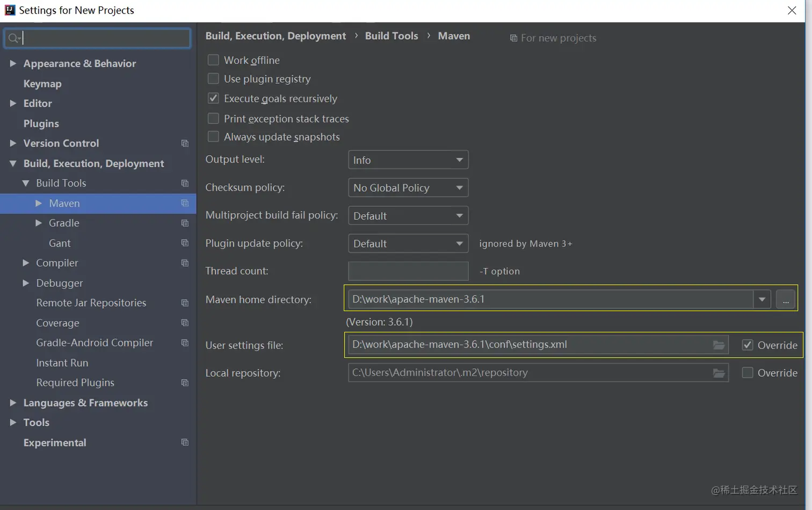Click the project-level icon beside Compiler
Screen dimensions: 812x510
click(x=185, y=263)
